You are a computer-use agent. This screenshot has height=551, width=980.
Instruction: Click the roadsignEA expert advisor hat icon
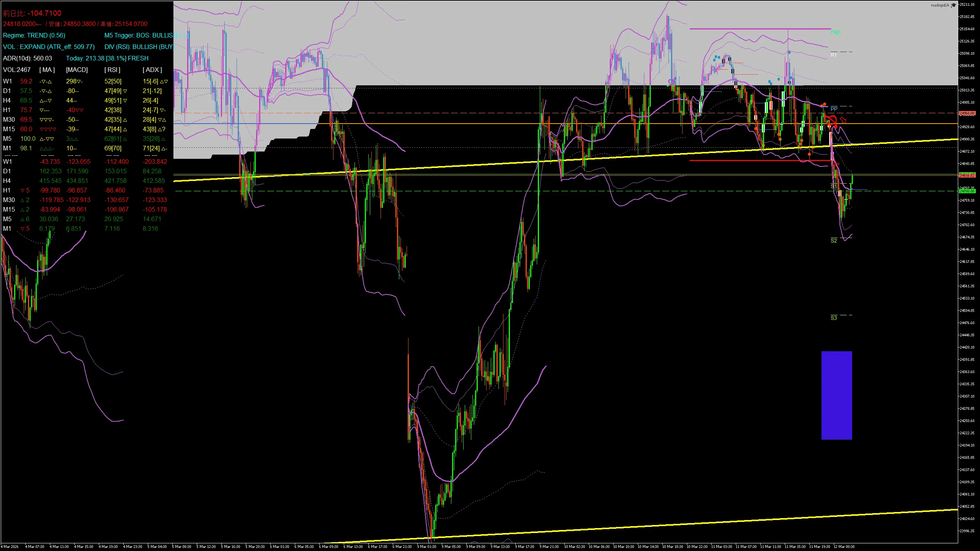point(954,5)
